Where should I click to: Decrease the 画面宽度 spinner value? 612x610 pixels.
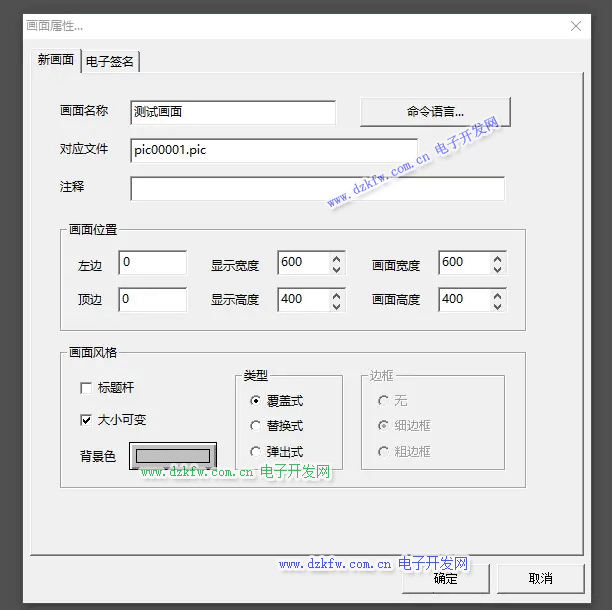coord(498,268)
